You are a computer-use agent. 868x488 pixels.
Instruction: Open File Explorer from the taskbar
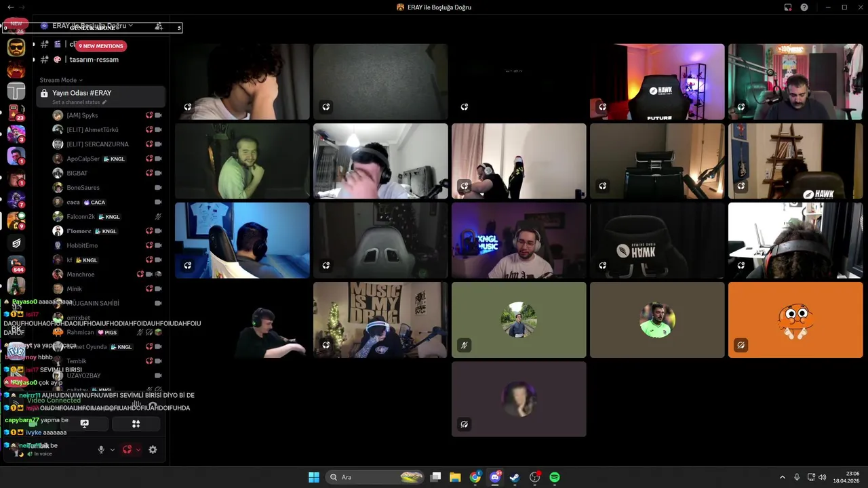(455, 477)
